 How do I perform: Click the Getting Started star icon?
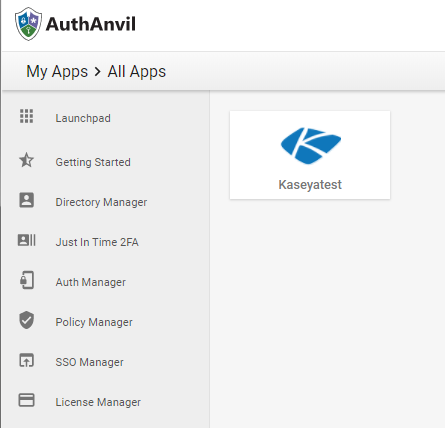[26, 160]
